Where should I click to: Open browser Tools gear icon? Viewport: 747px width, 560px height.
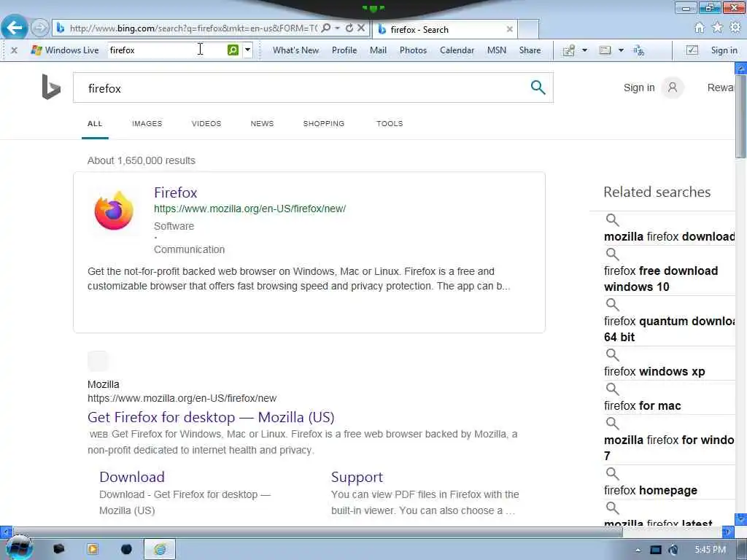(735, 28)
